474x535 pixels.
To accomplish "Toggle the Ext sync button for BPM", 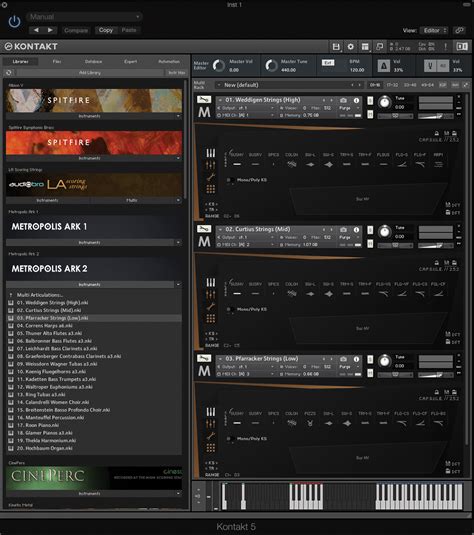I will coord(328,62).
